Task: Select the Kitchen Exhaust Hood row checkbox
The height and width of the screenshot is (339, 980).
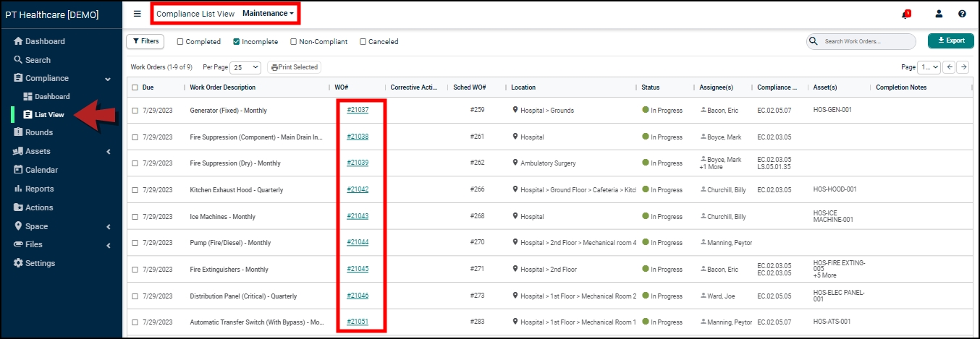Action: click(x=135, y=190)
